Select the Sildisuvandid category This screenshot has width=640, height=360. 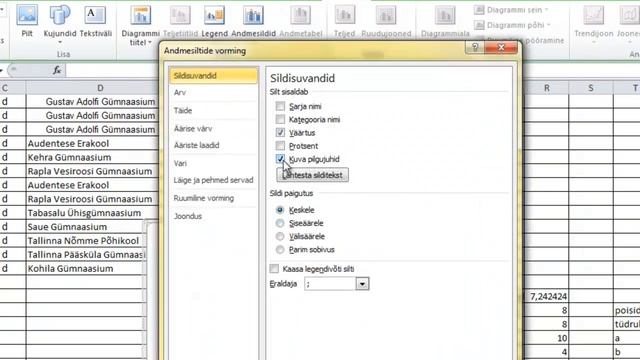tap(213, 76)
